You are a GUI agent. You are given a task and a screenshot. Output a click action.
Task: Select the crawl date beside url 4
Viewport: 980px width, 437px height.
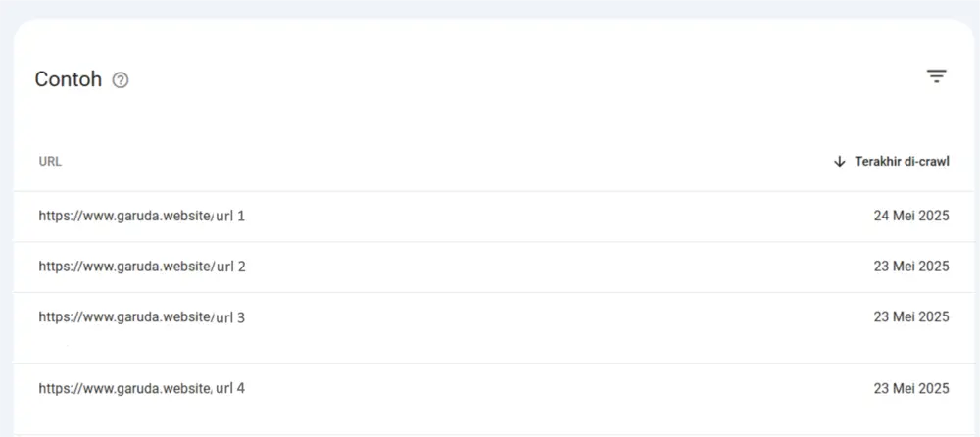tap(911, 389)
